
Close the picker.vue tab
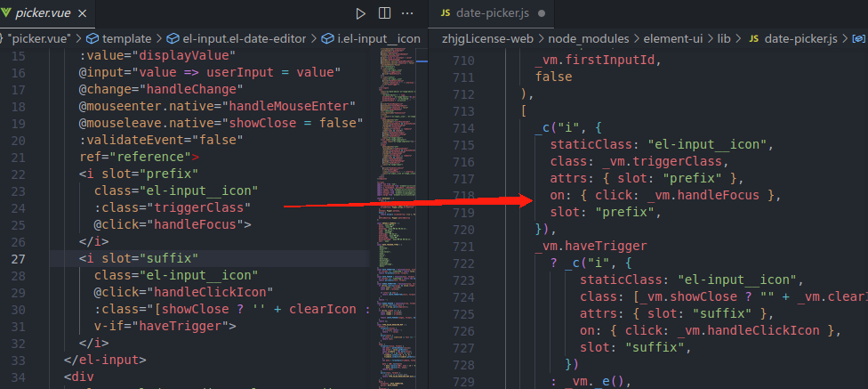tap(82, 13)
